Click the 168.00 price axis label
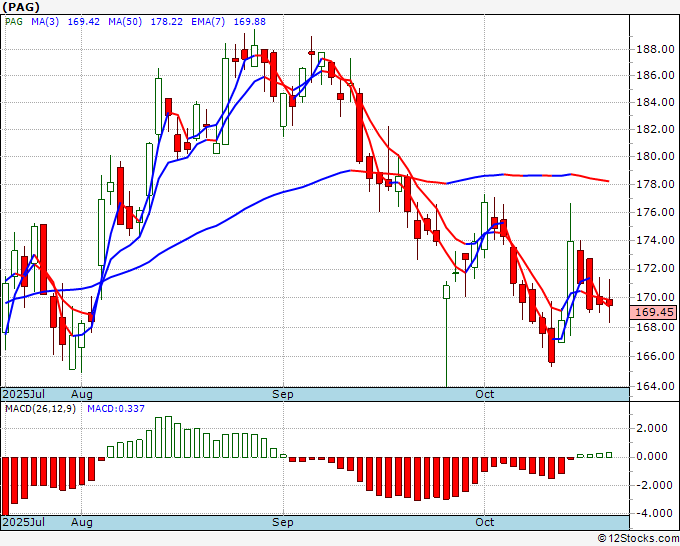680x546 pixels. point(655,327)
